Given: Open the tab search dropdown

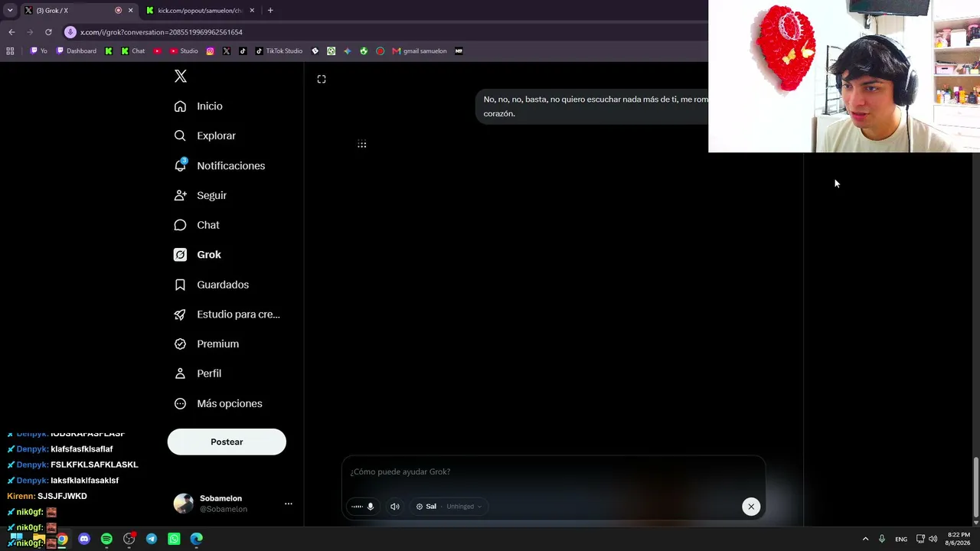Looking at the screenshot, I should pos(10,11).
